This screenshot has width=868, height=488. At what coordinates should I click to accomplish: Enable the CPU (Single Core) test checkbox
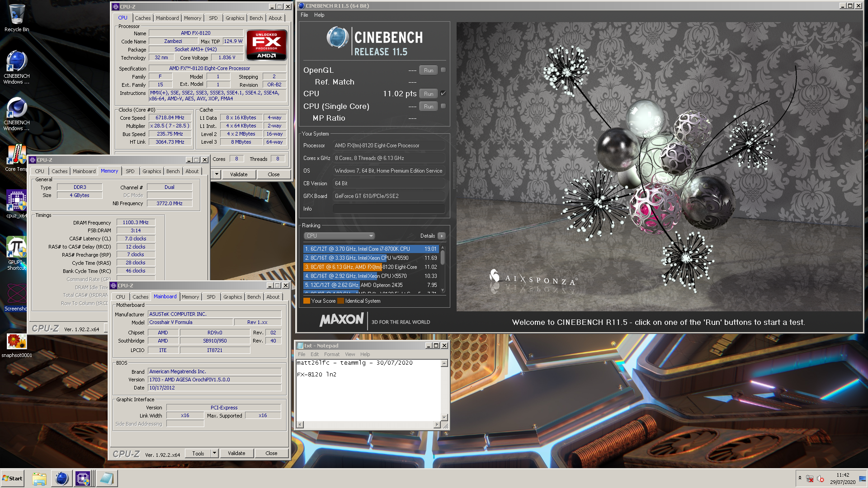(443, 106)
